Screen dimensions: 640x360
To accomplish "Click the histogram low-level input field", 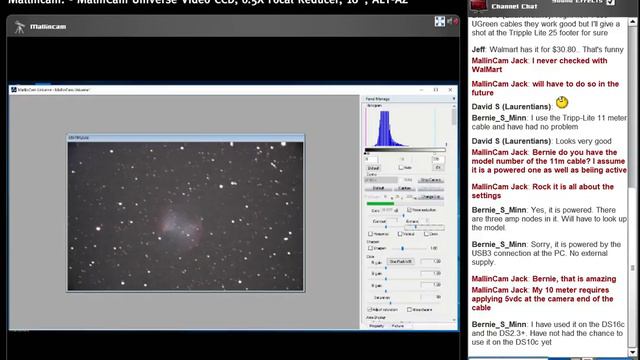I will pyautogui.click(x=371, y=159).
